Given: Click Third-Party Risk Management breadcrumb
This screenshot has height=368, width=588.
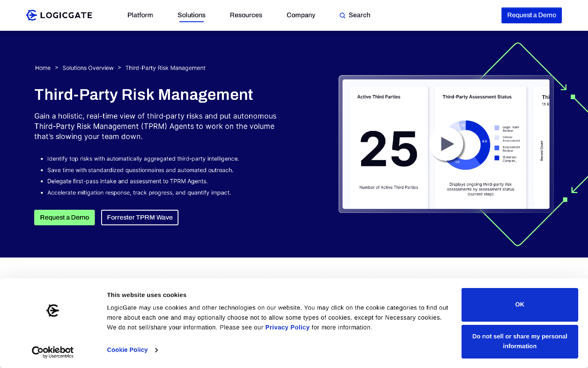Looking at the screenshot, I should 165,68.
